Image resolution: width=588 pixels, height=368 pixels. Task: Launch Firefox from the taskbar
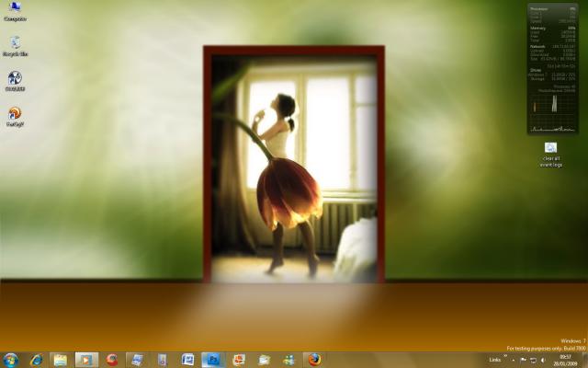(314, 360)
